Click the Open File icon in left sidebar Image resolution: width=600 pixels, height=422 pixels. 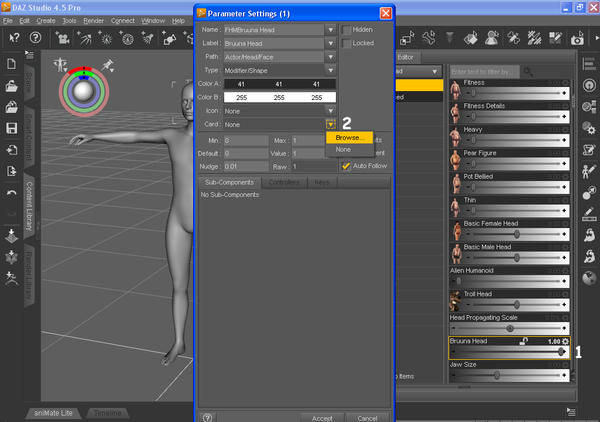11,86
